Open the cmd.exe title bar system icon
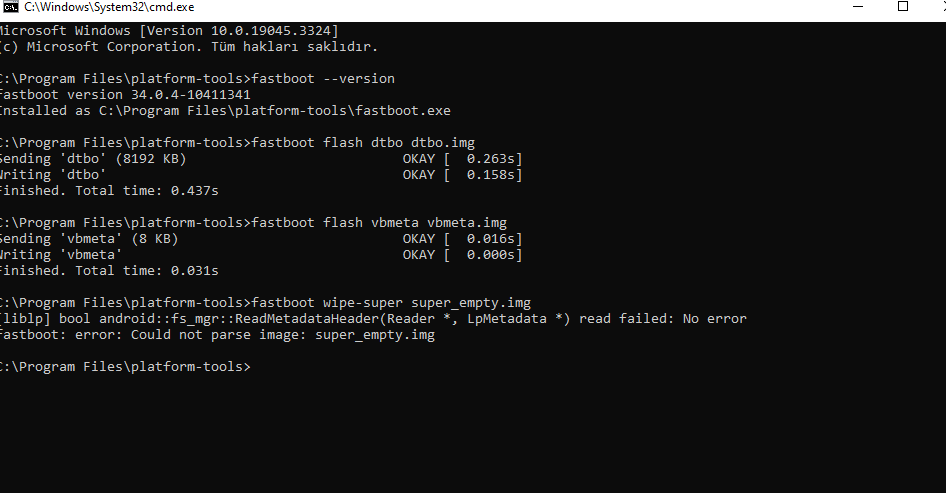 point(10,7)
